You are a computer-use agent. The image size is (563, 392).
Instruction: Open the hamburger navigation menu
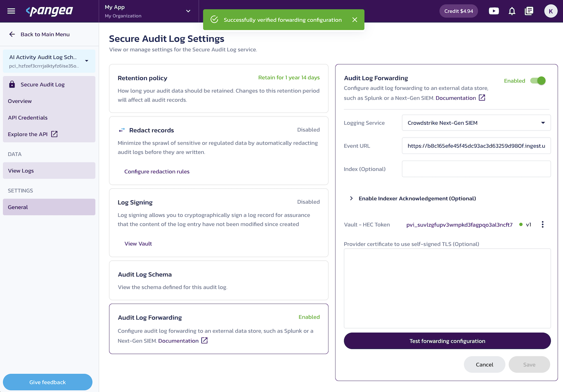point(11,11)
